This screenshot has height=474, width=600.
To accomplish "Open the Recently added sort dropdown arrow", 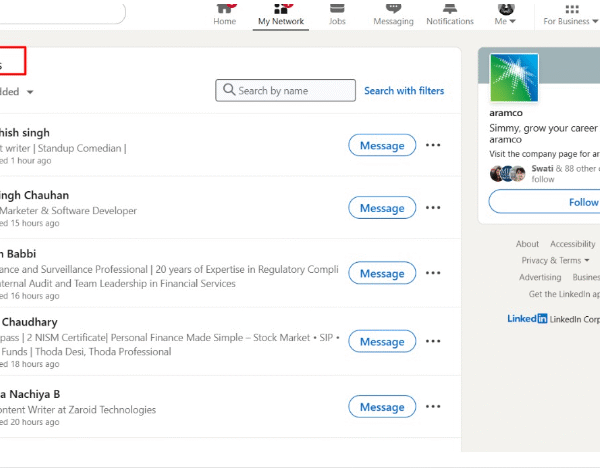I will tap(30, 92).
